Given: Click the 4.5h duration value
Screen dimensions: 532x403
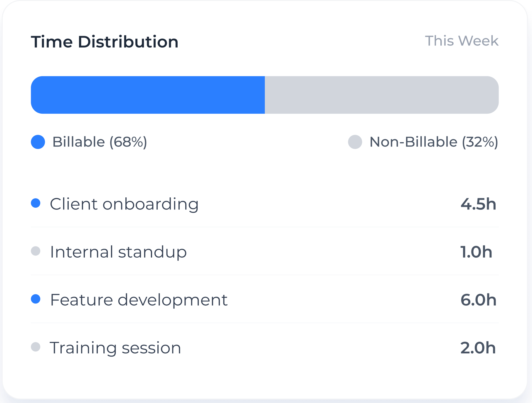Looking at the screenshot, I should coord(478,204).
